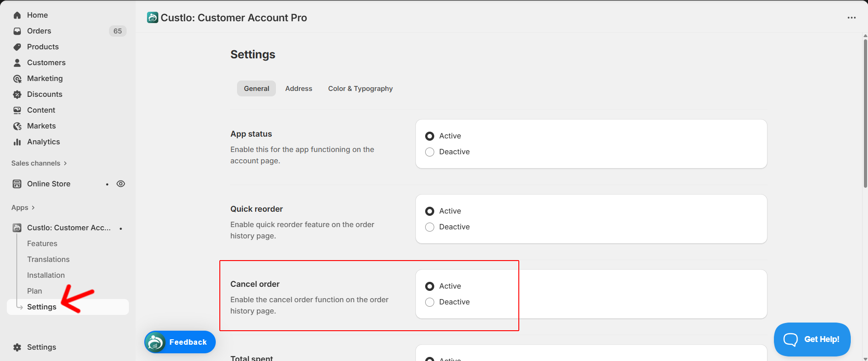The image size is (868, 361).
Task: Open Custlo app Settings submenu item
Action: [68, 307]
